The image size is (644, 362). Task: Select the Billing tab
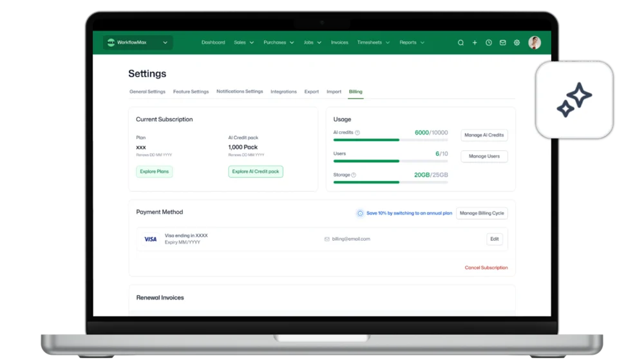point(355,91)
